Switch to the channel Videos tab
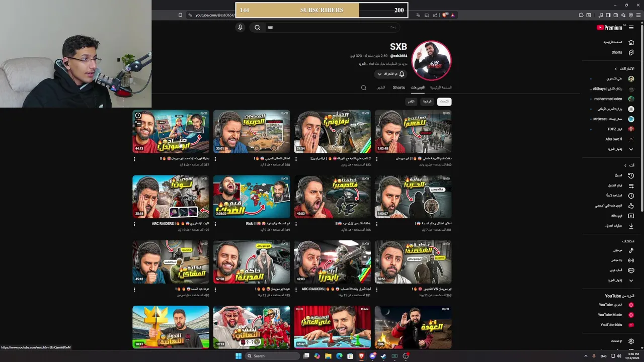Image resolution: width=644 pixels, height=362 pixels. (418, 87)
